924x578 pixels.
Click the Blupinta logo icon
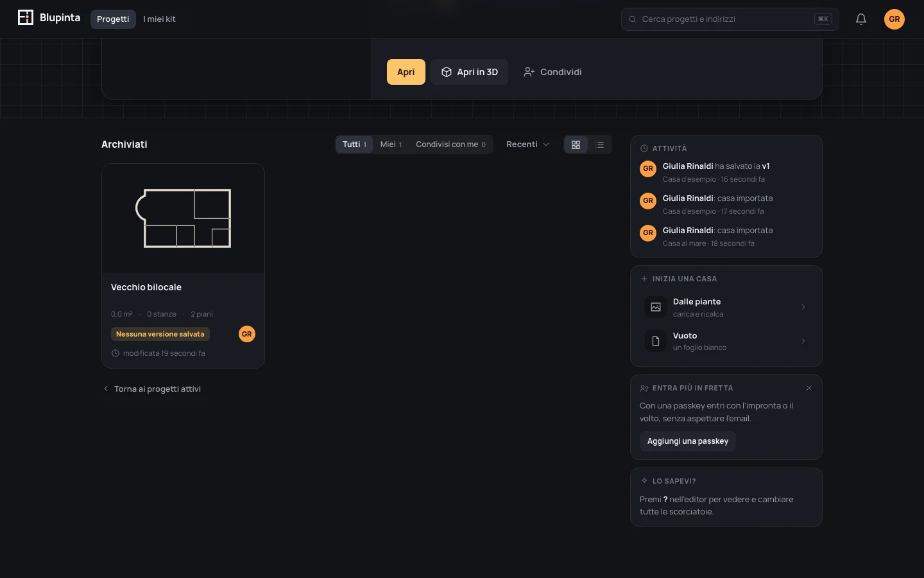coord(26,18)
